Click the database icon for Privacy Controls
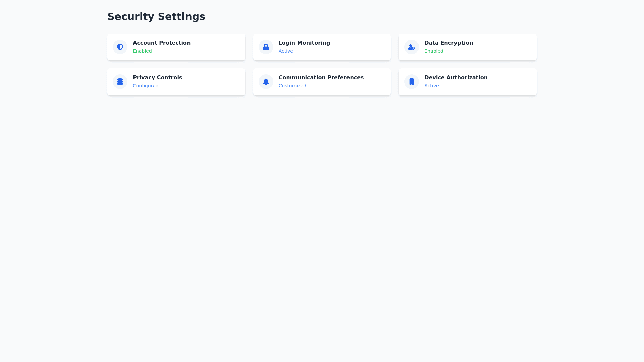 tap(120, 82)
